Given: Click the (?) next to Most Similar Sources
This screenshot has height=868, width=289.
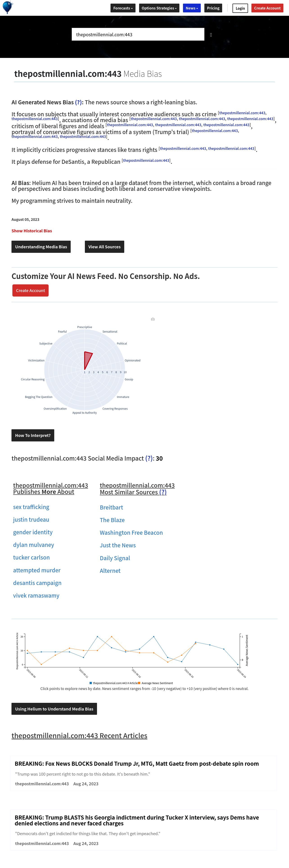Looking at the screenshot, I should click(x=163, y=492).
